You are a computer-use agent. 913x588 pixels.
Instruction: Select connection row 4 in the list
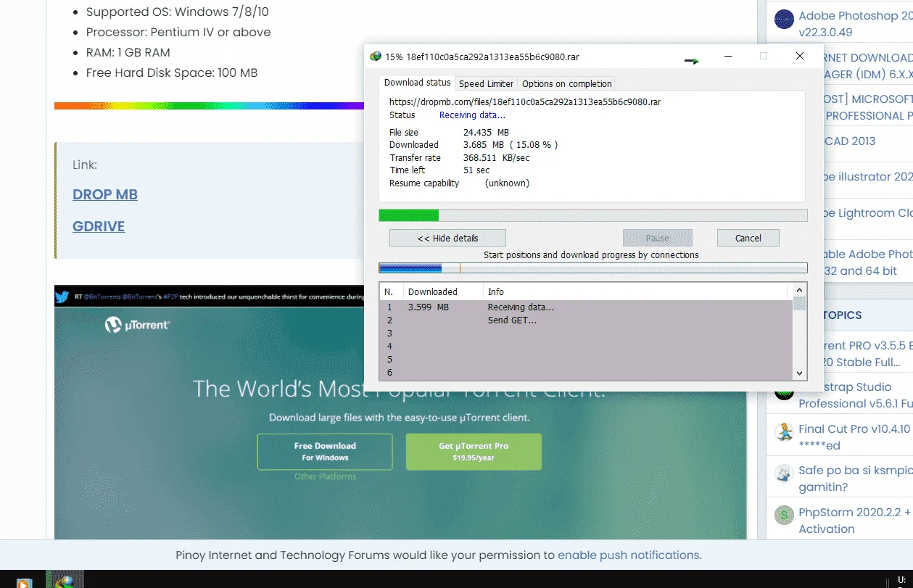click(x=587, y=347)
